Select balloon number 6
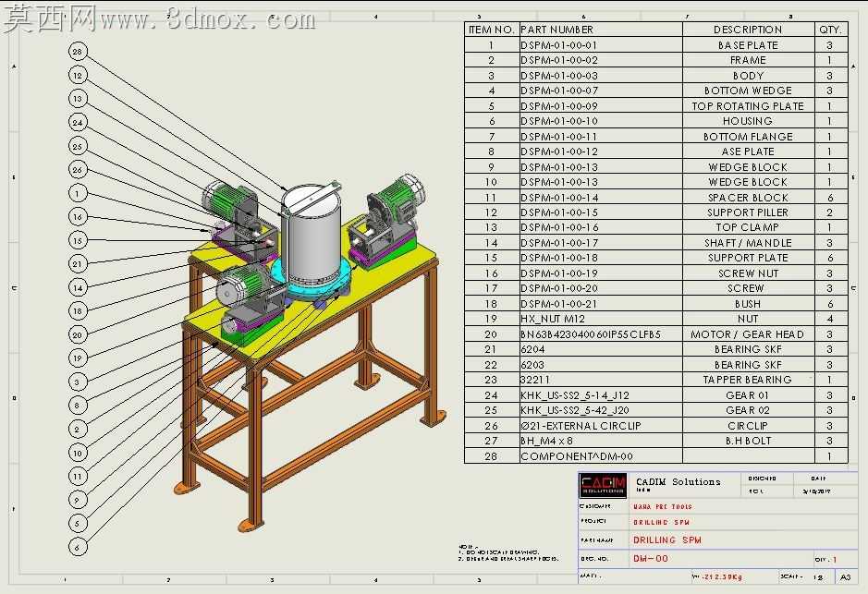 pos(78,548)
